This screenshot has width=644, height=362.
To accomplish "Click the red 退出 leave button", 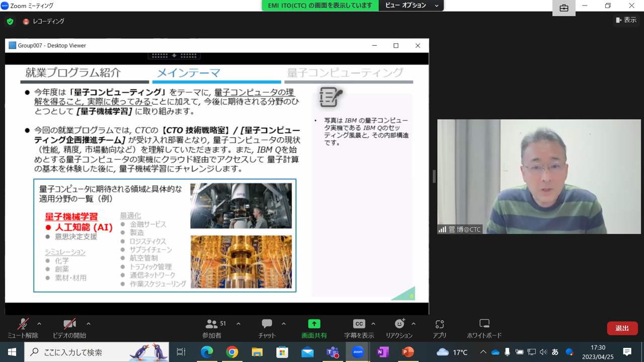I will pyautogui.click(x=622, y=328).
